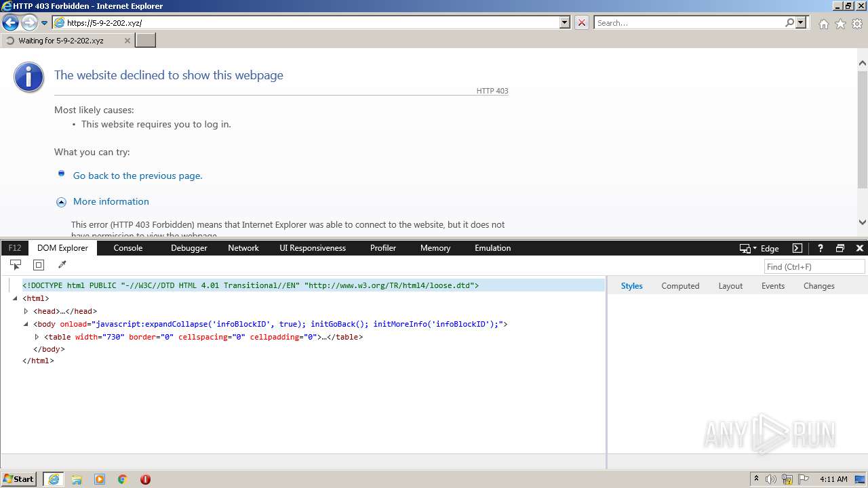Close the F12 developer tools

[x=860, y=248]
